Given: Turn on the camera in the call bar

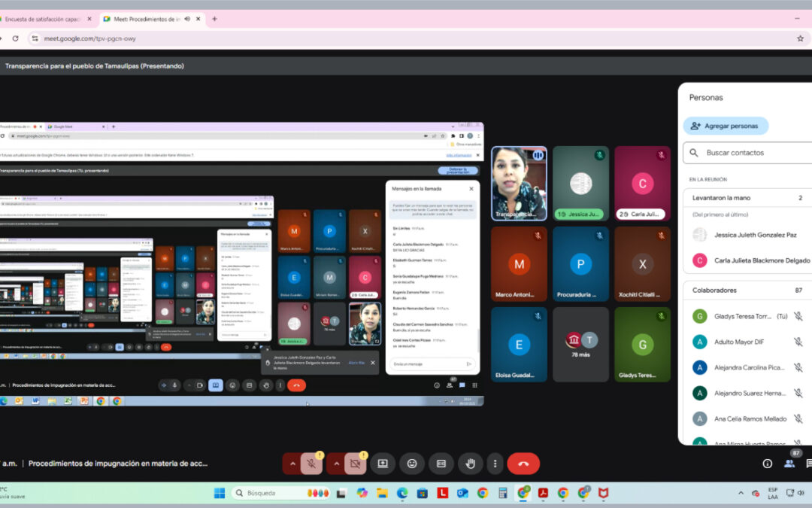Looking at the screenshot, I should [x=355, y=464].
